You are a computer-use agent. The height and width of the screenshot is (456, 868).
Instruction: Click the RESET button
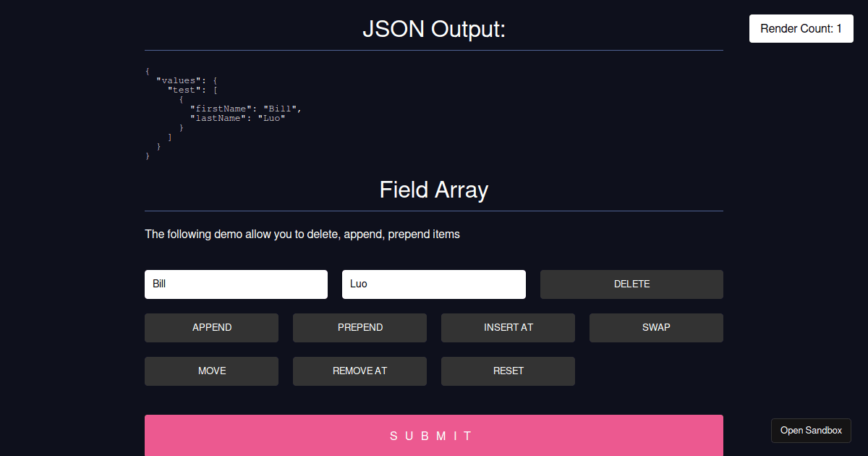coord(508,371)
